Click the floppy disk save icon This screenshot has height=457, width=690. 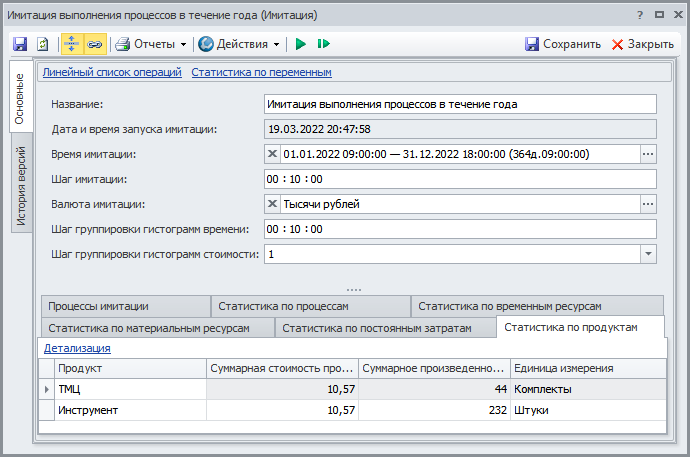click(x=20, y=44)
